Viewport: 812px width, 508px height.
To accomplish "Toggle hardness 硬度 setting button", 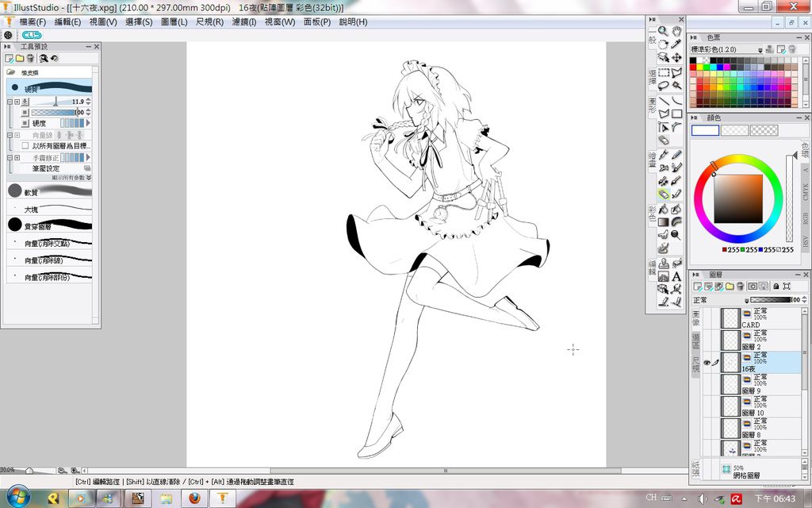I will (25, 123).
